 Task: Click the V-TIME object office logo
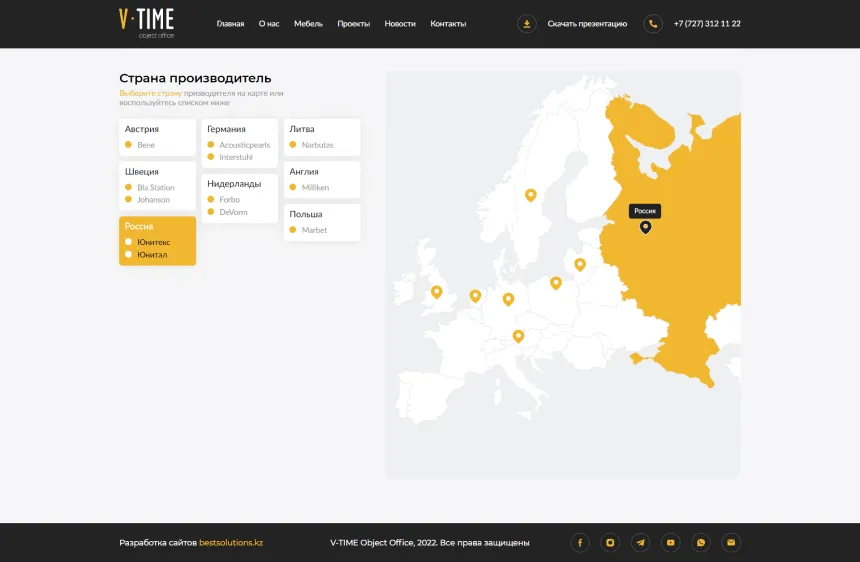[x=146, y=24]
